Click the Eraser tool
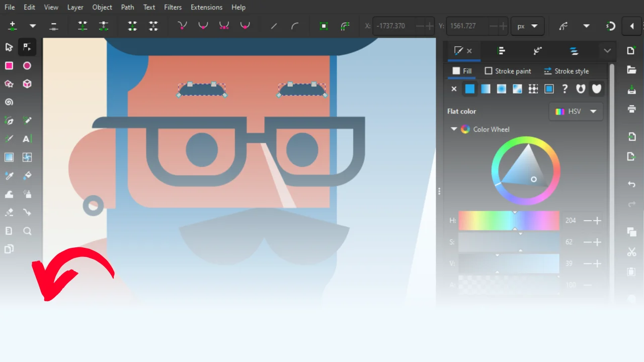This screenshot has height=362, width=644. coord(9,213)
